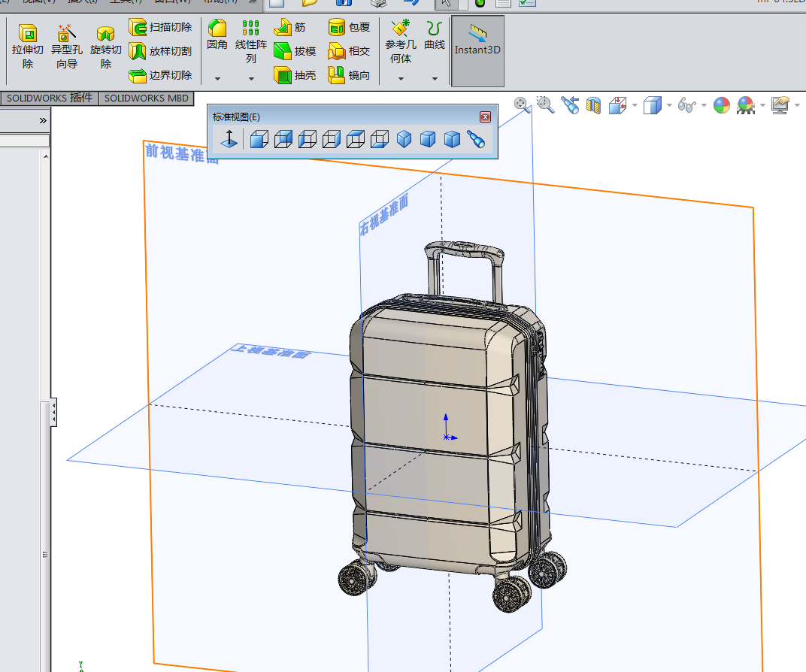Expand the 线性阵列 pattern dropdown arrow
The height and width of the screenshot is (672, 806).
(251, 79)
